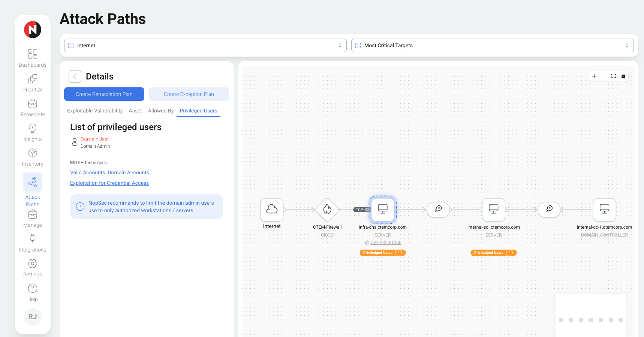Viewport: 644px width, 337px height.
Task: Open the Dashboards sidebar icon
Action: [x=33, y=54]
